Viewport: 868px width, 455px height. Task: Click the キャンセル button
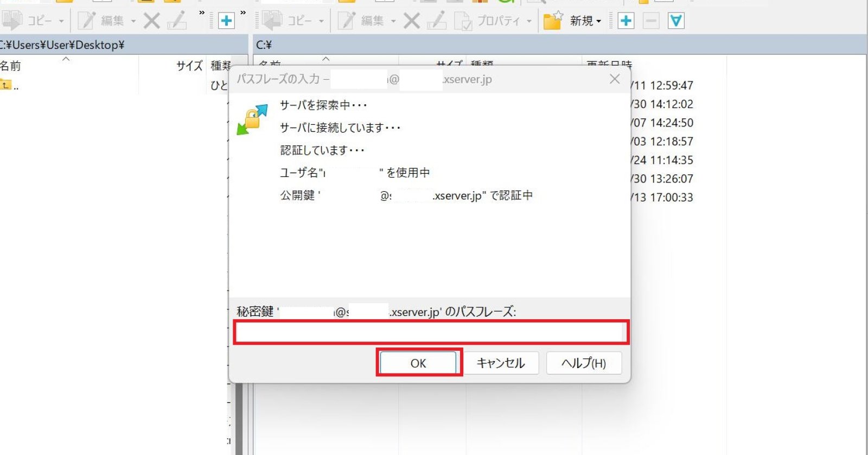(x=501, y=363)
